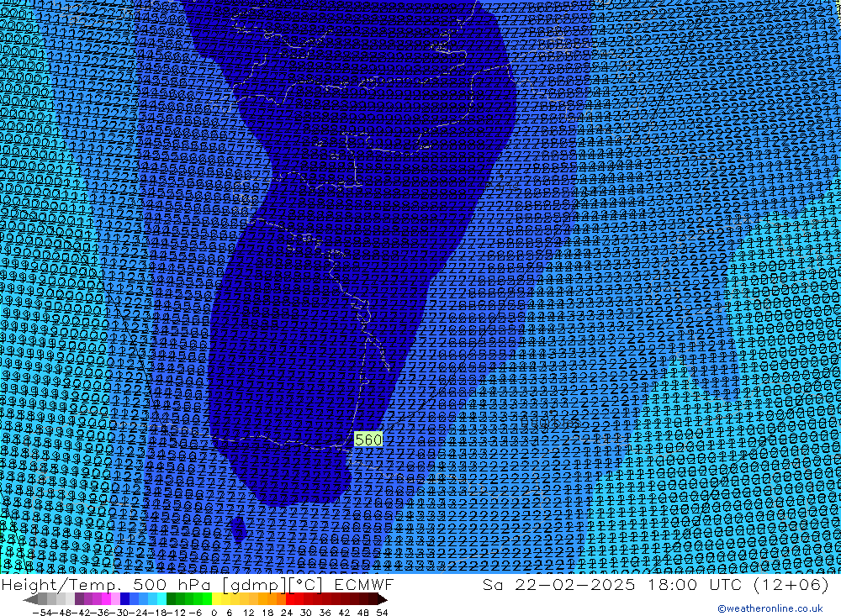Click the ECMWF model name in title
The width and height of the screenshot is (841, 616).
click(x=363, y=585)
